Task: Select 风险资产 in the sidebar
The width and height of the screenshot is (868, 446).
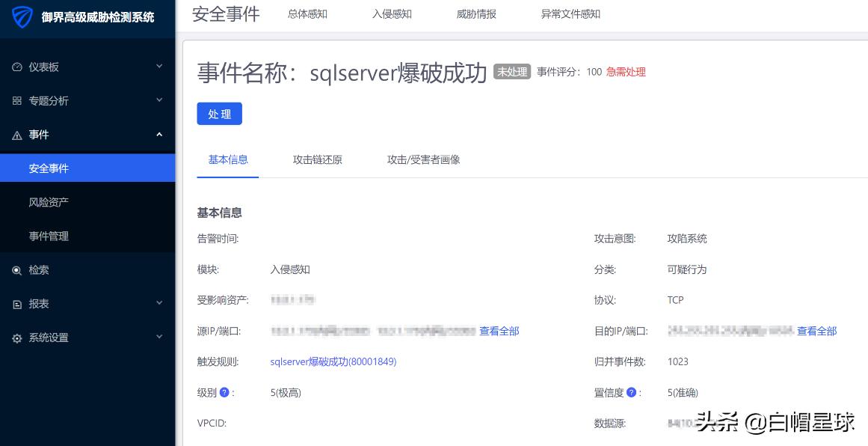Action: click(x=49, y=202)
